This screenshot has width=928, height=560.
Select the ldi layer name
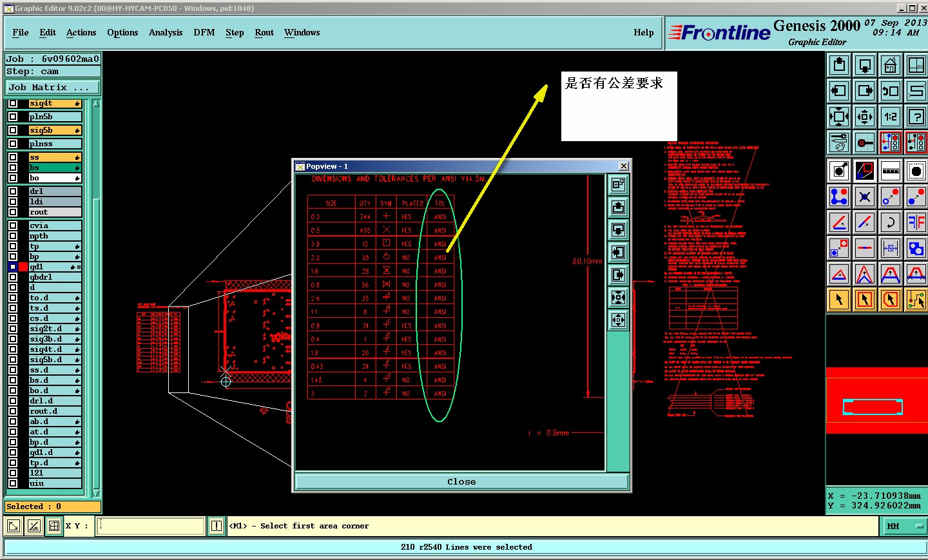pos(55,202)
